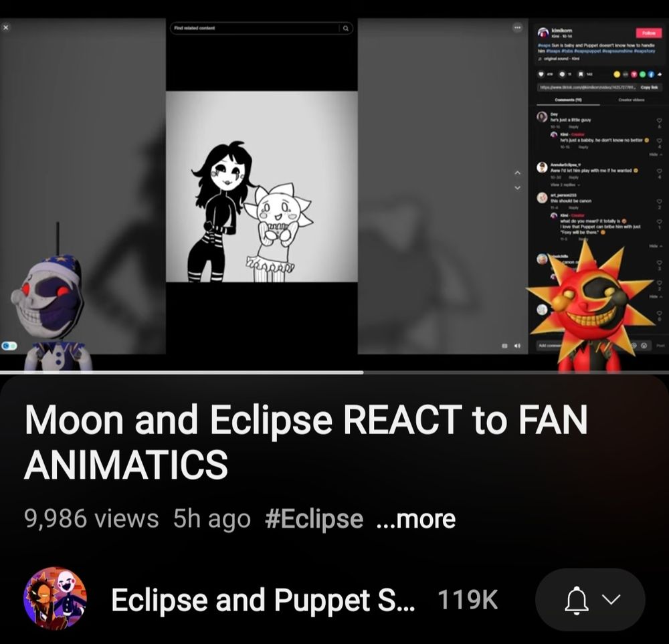Click the comment bubble icon
Screen dimensions: 669x644
click(x=561, y=74)
